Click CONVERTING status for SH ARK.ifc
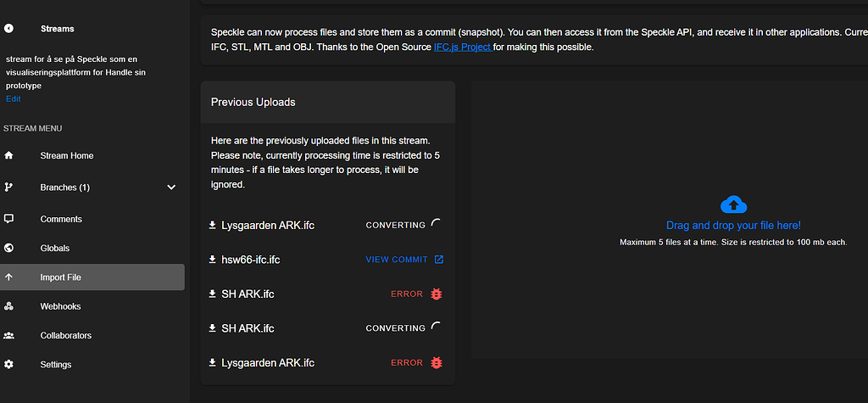Viewport: 868px width, 403px height. click(x=395, y=328)
